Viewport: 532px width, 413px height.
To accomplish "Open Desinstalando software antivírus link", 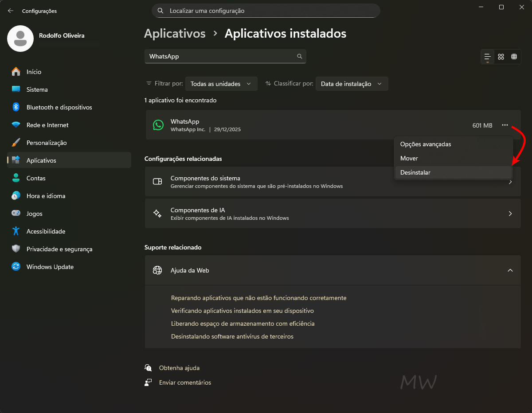I will point(232,336).
